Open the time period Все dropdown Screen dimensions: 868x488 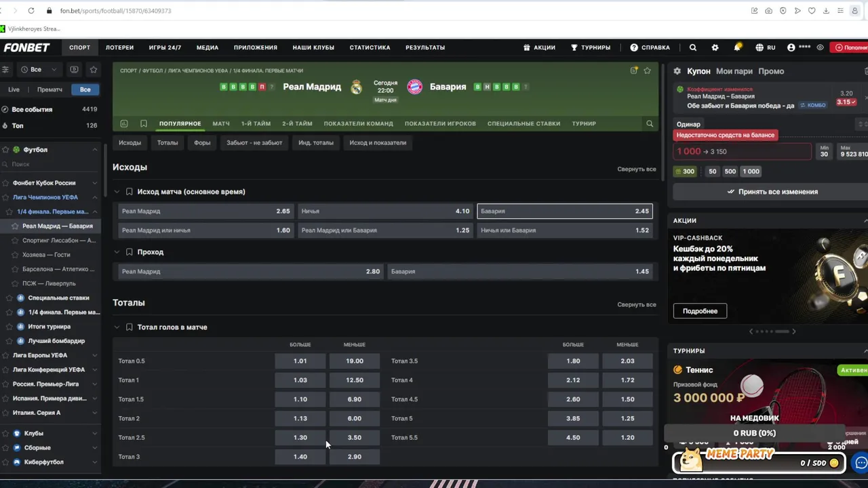pos(38,69)
